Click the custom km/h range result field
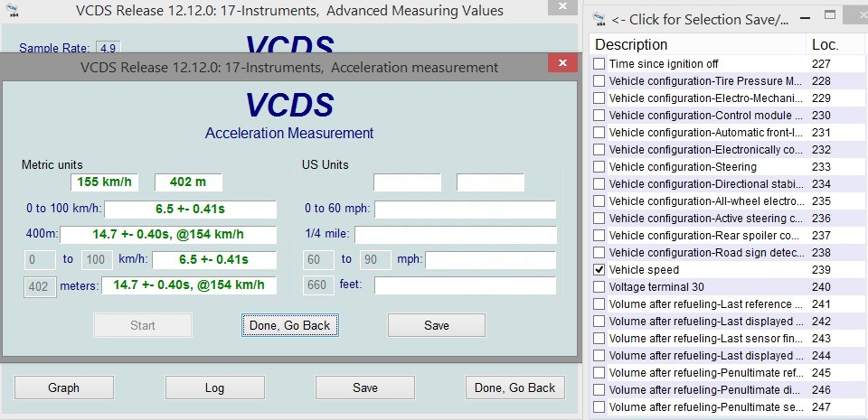Image resolution: width=868 pixels, height=420 pixels. [x=213, y=260]
